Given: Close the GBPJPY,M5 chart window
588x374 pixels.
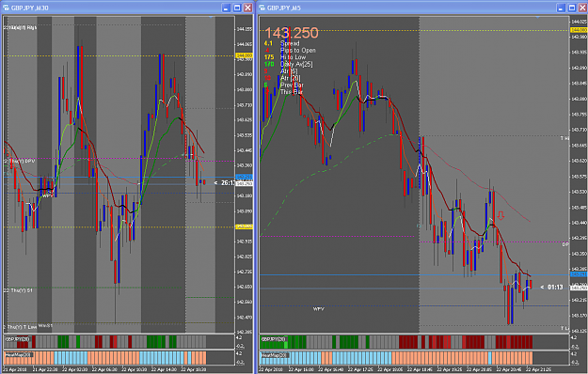Looking at the screenshot, I should pyautogui.click(x=582, y=8).
